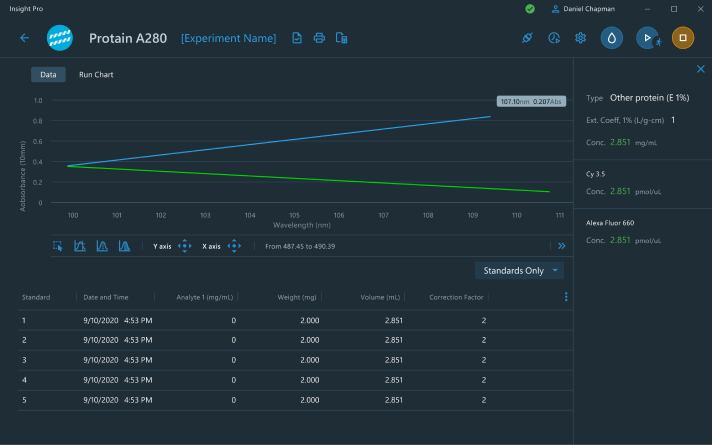Click the save document icon
Image resolution: width=712 pixels, height=445 pixels.
[x=297, y=38]
